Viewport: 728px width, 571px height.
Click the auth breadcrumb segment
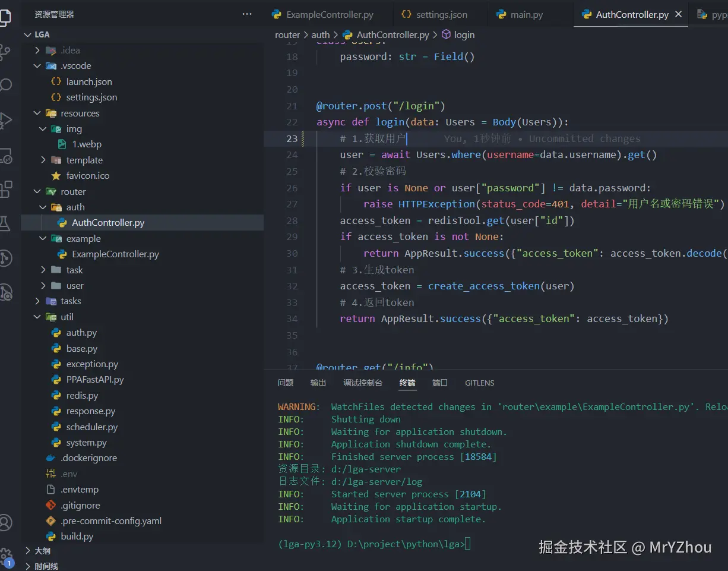coord(321,34)
